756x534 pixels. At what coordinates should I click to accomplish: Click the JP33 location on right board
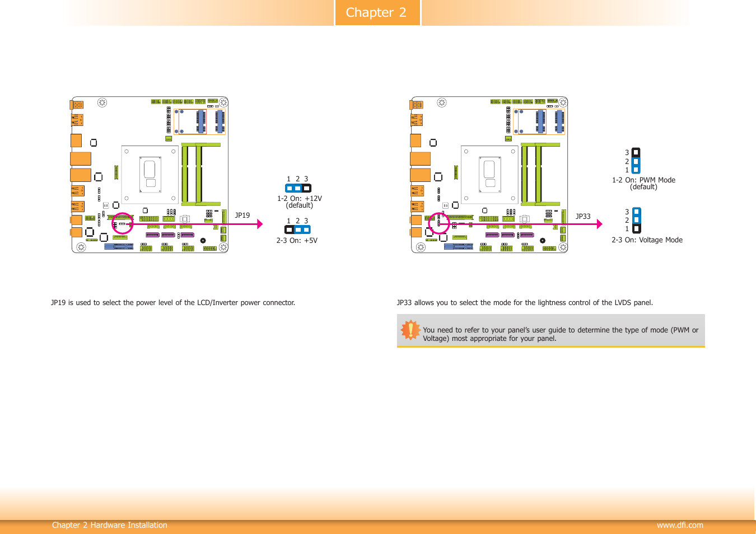pos(439,223)
